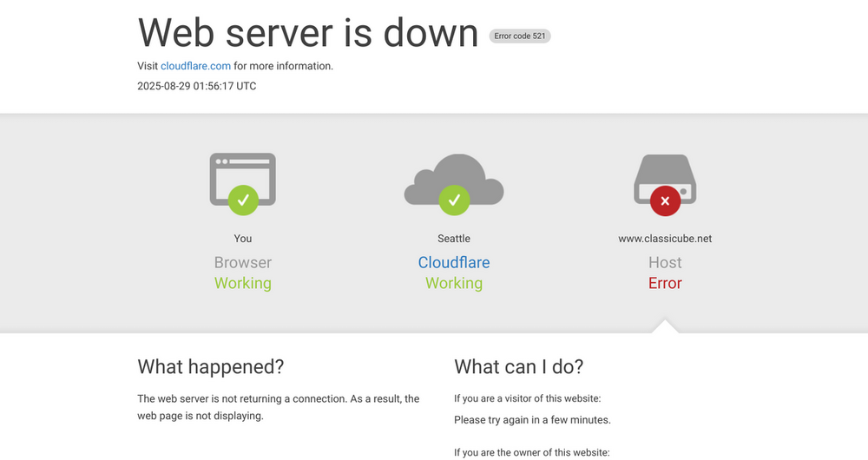Click the Seattle location label
Screen dimensions: 868x460
coord(454,239)
